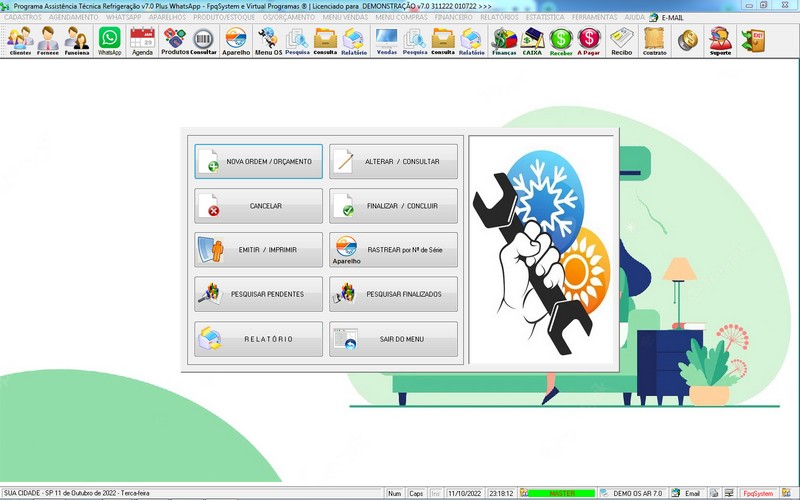Viewport: 800px width, 500px height.
Task: Open the PRODUTO/ESTOQUE menu
Action: (x=224, y=17)
